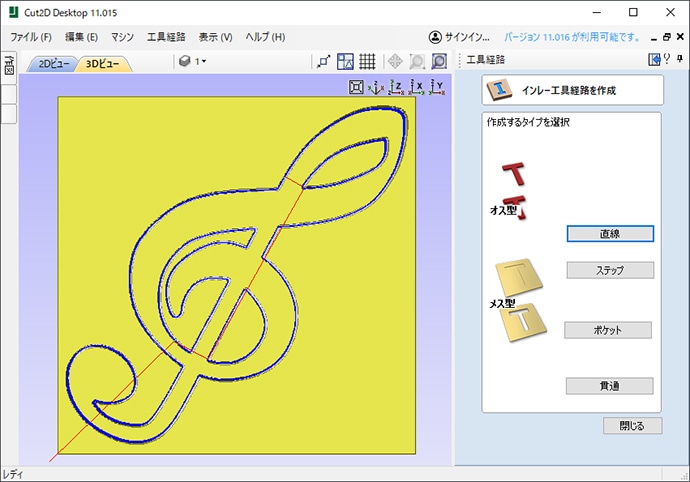Select the 直線 male inlay button
Viewport: 690px width, 482px height.
click(x=610, y=233)
